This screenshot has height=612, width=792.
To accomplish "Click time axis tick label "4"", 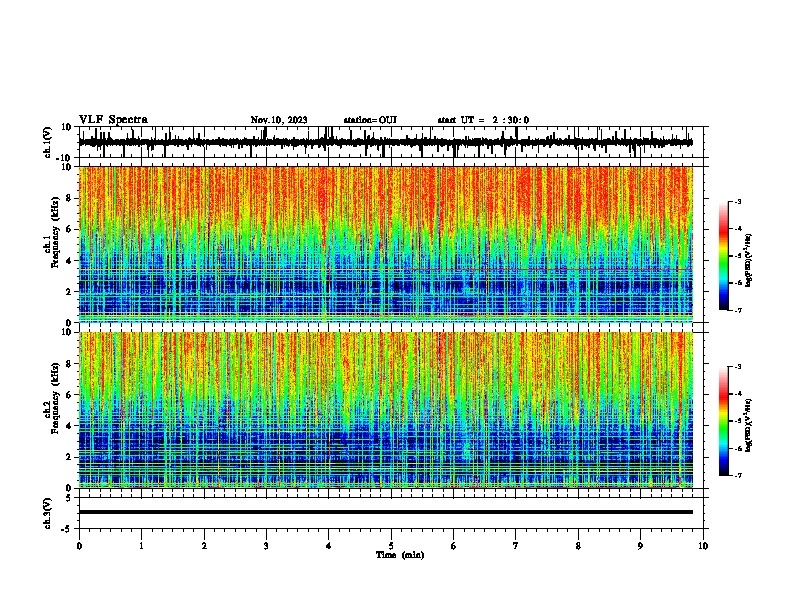I will coord(329,546).
